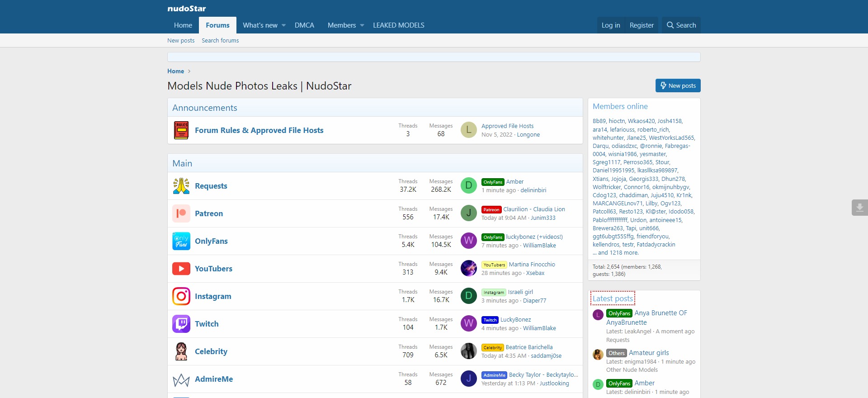
Task: Click the grey Others tag label
Action: 617,353
